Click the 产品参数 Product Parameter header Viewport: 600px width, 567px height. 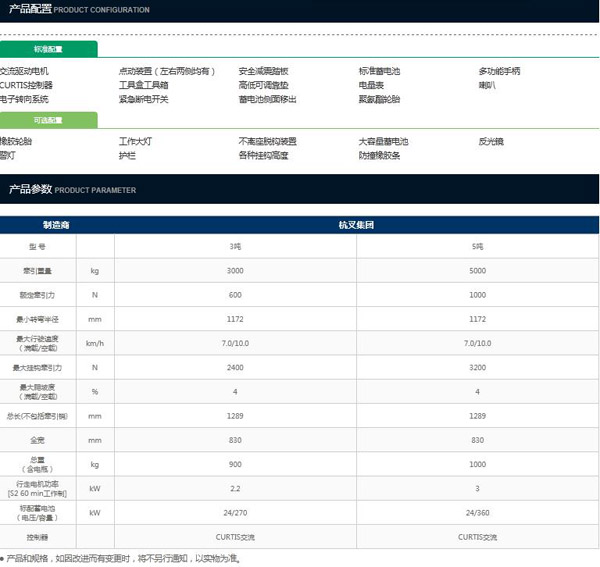coord(72,189)
